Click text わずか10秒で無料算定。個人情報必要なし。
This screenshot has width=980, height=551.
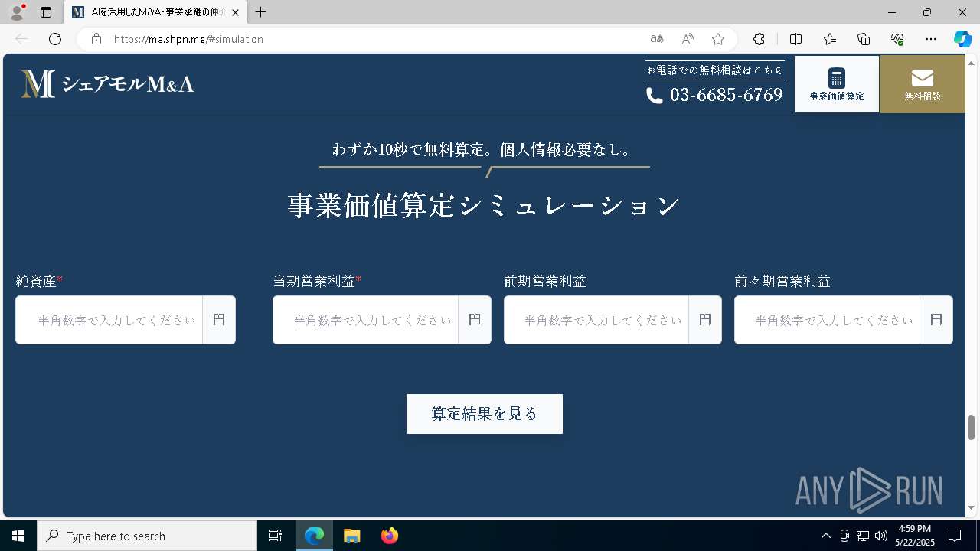[484, 150]
